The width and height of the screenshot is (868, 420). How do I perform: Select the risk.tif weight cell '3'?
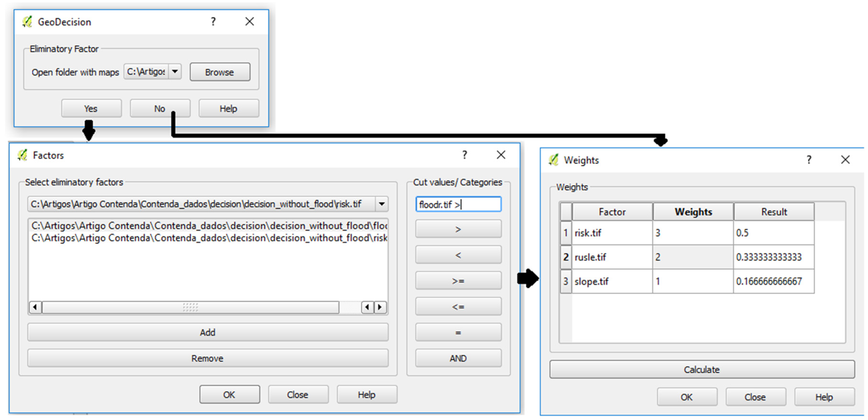click(x=693, y=233)
